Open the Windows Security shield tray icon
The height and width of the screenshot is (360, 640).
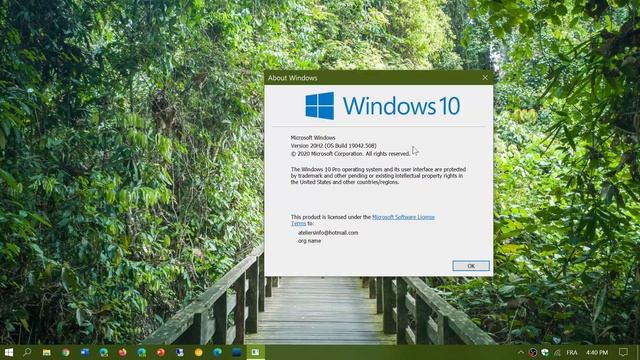(545, 352)
